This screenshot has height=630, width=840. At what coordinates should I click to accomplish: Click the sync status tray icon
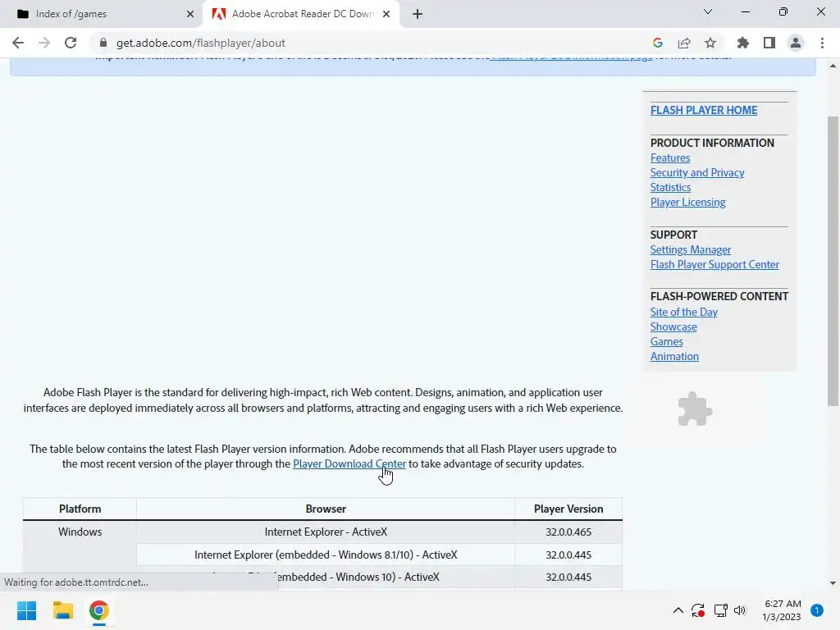pyautogui.click(x=697, y=610)
